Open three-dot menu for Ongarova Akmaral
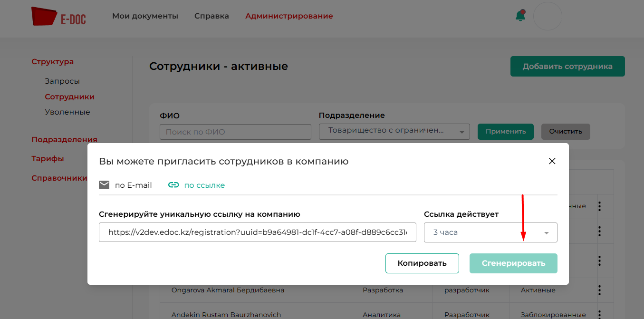Image resolution: width=644 pixels, height=319 pixels. tap(599, 290)
